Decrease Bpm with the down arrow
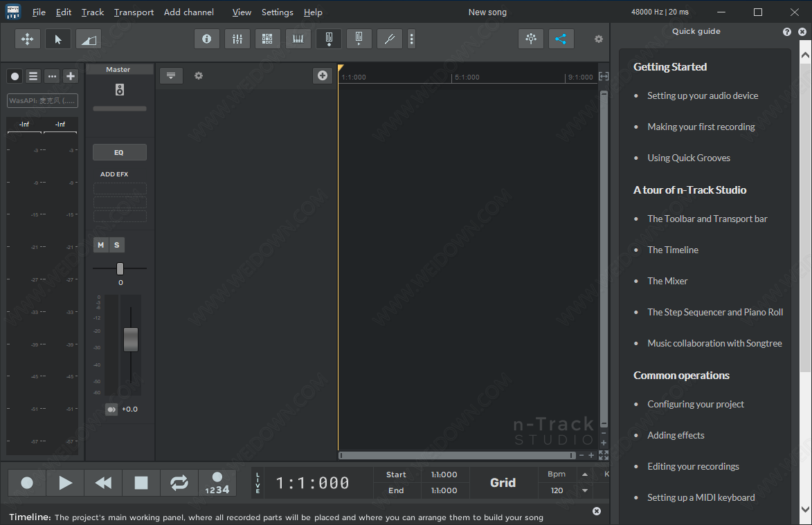812x525 pixels. click(x=585, y=490)
